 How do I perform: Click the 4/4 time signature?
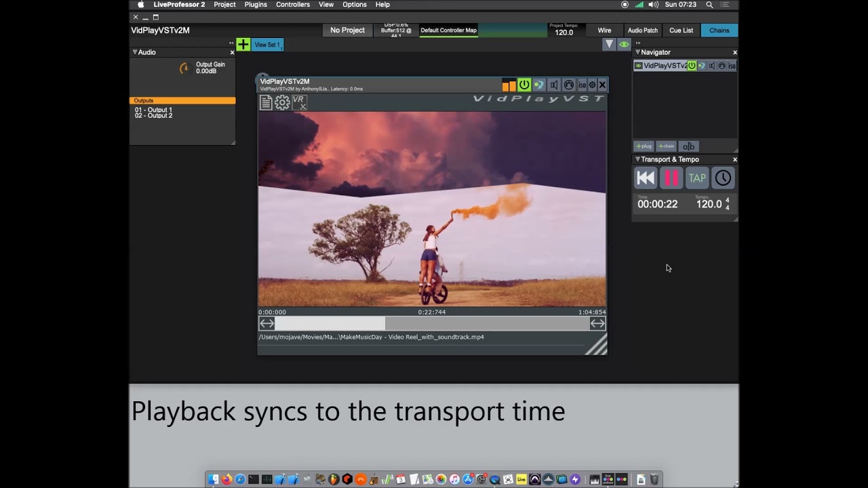tap(728, 204)
